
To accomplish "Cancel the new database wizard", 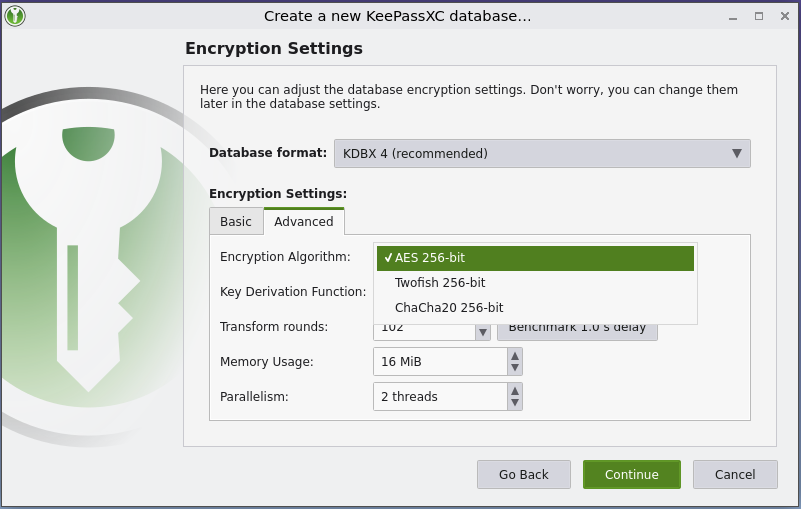I will (x=735, y=475).
